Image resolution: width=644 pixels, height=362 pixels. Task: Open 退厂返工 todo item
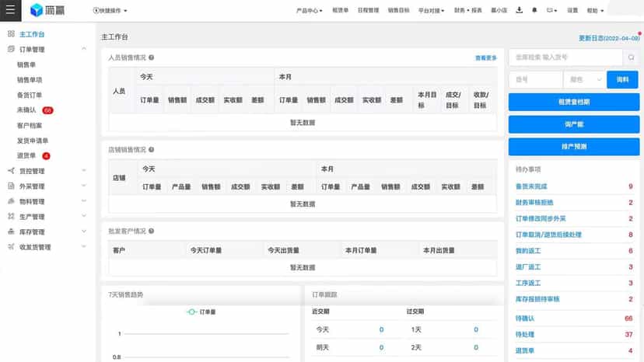pos(528,266)
